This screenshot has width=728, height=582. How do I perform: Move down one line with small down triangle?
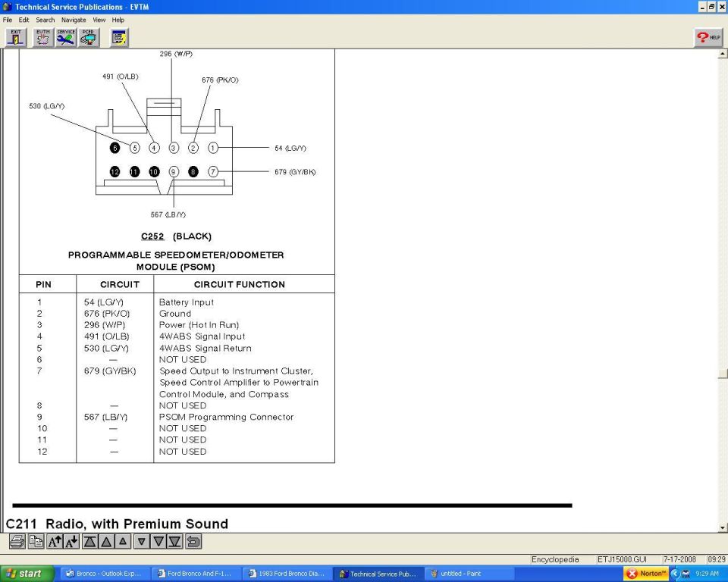142,541
